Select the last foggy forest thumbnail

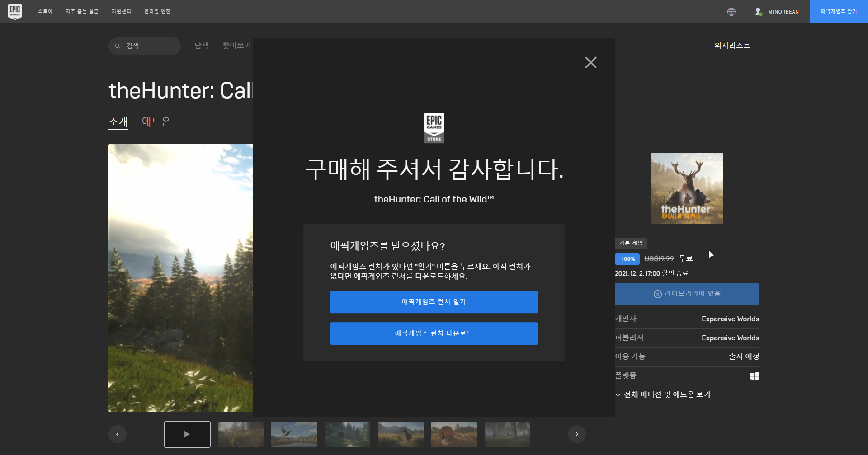pyautogui.click(x=507, y=434)
